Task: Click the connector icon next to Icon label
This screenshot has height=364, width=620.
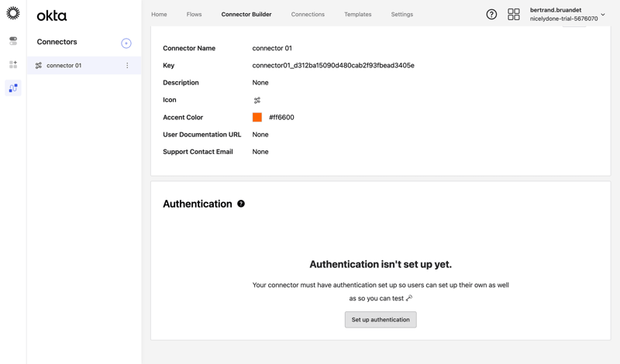Action: 257,101
